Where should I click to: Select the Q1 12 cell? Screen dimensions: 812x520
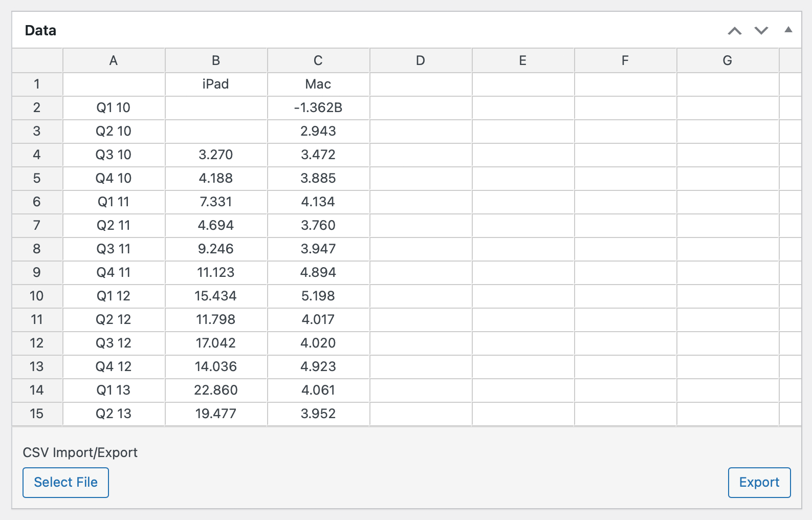pos(114,296)
